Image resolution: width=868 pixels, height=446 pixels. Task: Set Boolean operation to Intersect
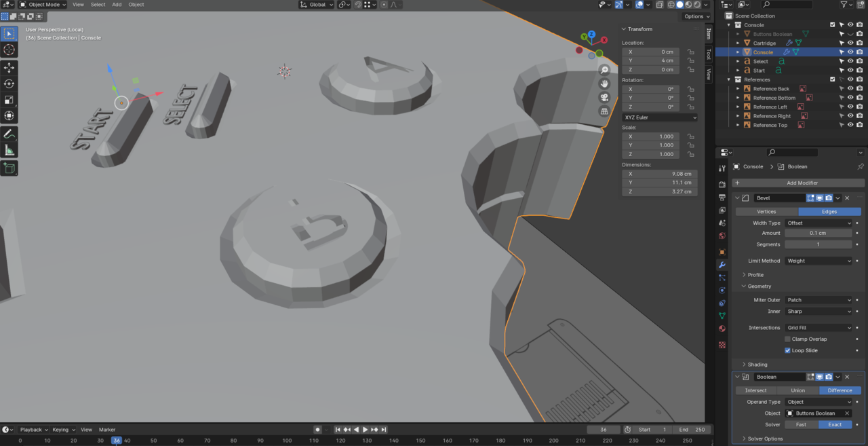(755, 390)
